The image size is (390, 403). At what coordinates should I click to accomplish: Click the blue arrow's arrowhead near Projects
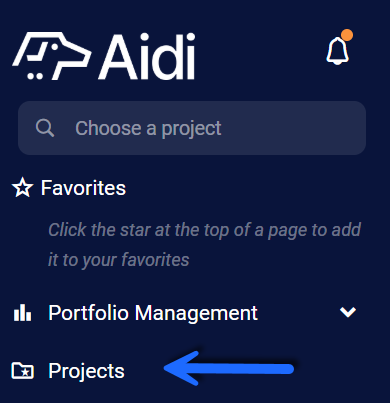click(x=182, y=369)
